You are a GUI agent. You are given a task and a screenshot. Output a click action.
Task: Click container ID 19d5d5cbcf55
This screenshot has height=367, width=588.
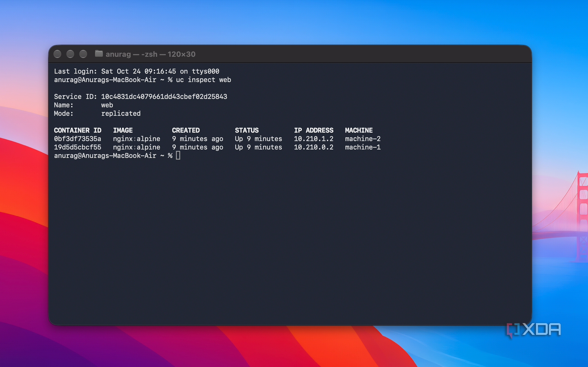pyautogui.click(x=77, y=147)
